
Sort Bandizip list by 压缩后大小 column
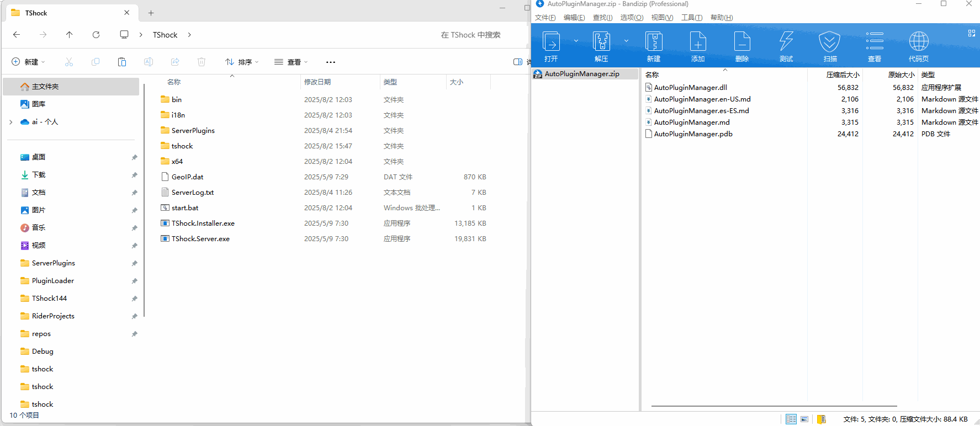point(843,74)
